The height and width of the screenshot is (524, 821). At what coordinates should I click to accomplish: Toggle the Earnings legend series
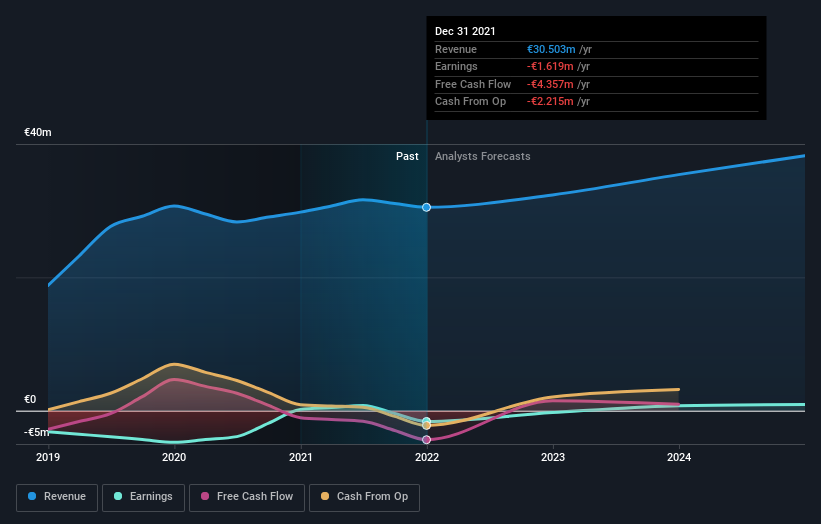(143, 497)
